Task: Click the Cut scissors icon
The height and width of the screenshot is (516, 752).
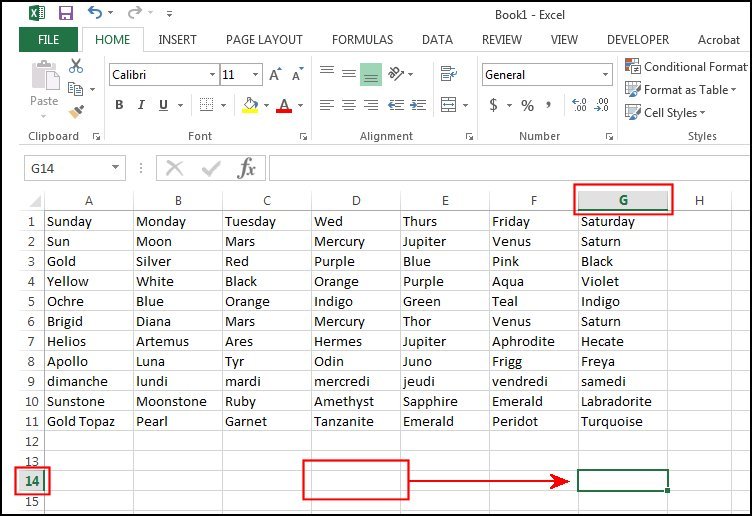Action: [x=76, y=66]
